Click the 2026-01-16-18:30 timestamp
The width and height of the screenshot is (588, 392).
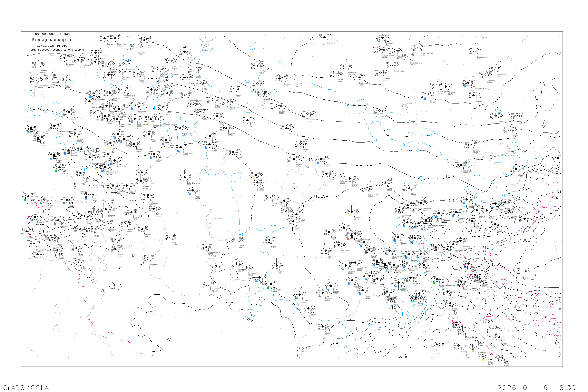point(536,387)
